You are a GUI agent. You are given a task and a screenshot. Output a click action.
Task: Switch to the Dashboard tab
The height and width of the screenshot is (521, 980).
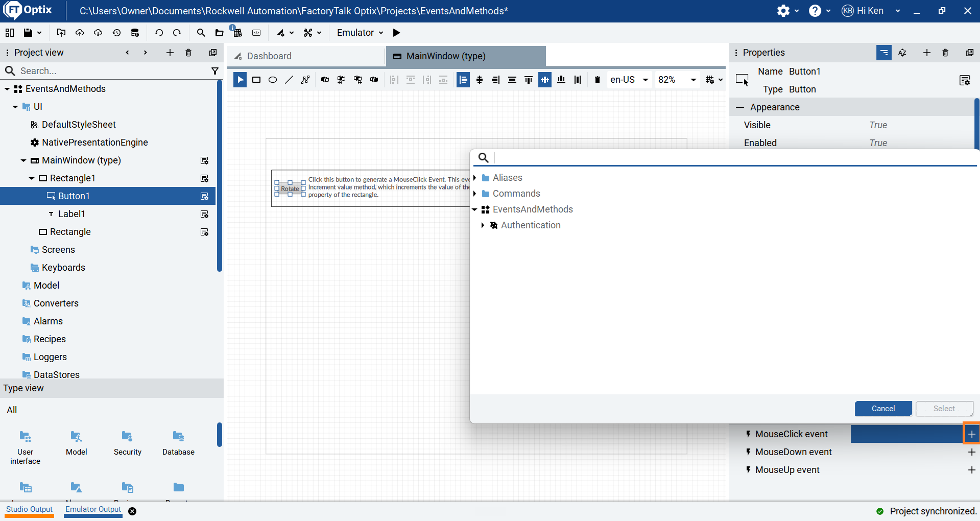click(x=306, y=56)
